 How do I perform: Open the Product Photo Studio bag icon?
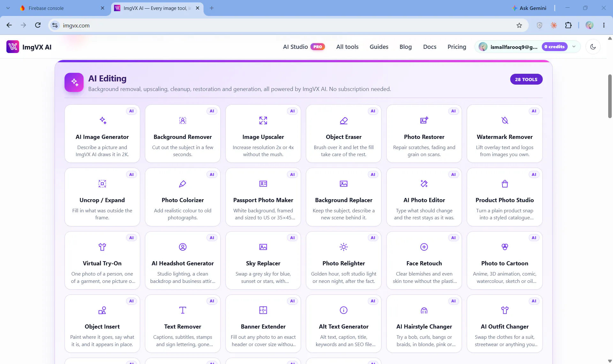(504, 184)
